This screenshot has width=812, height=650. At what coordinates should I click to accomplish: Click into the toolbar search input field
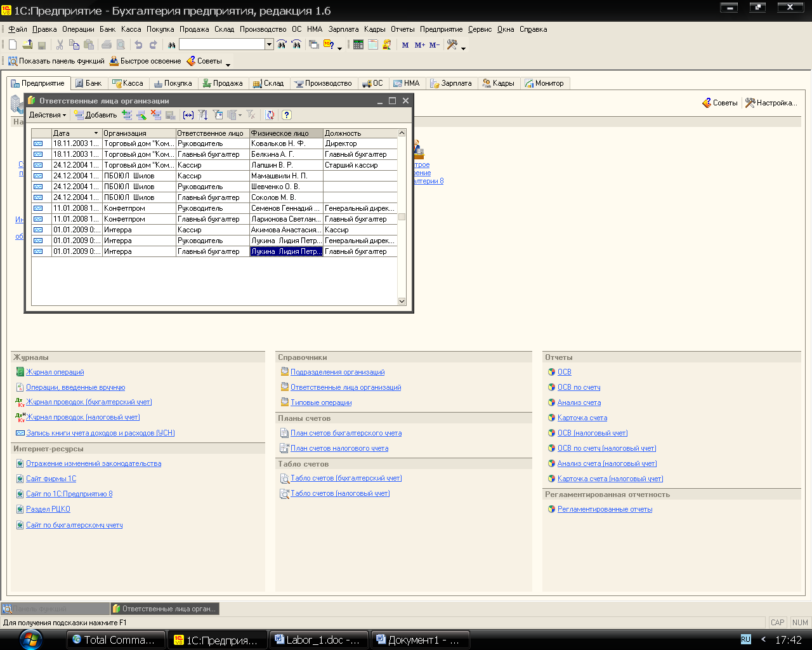222,44
